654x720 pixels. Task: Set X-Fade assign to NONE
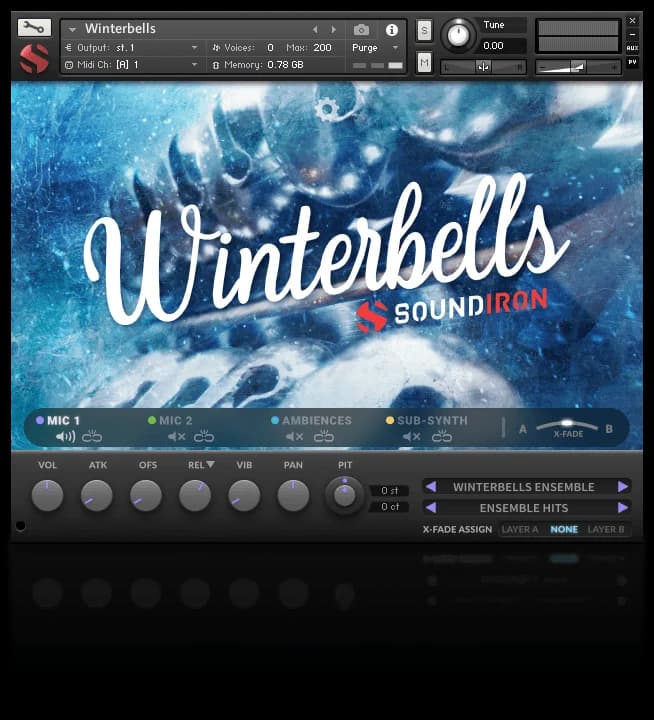564,529
